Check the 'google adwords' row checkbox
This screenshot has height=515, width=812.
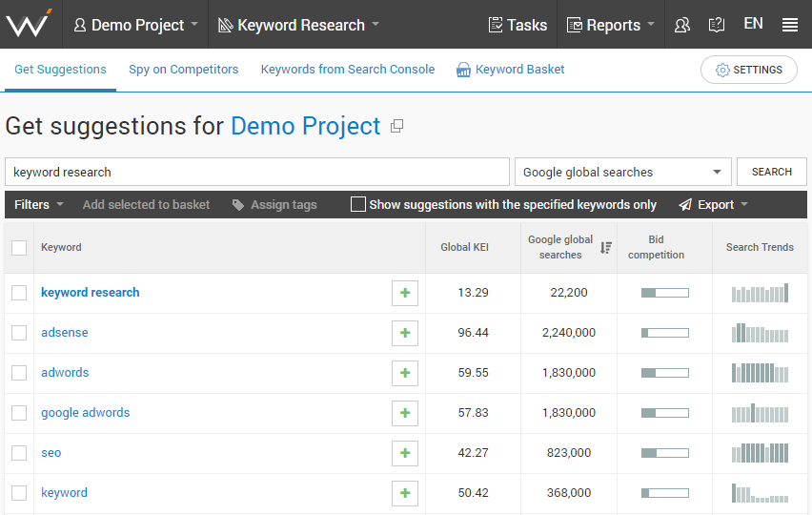(x=19, y=413)
